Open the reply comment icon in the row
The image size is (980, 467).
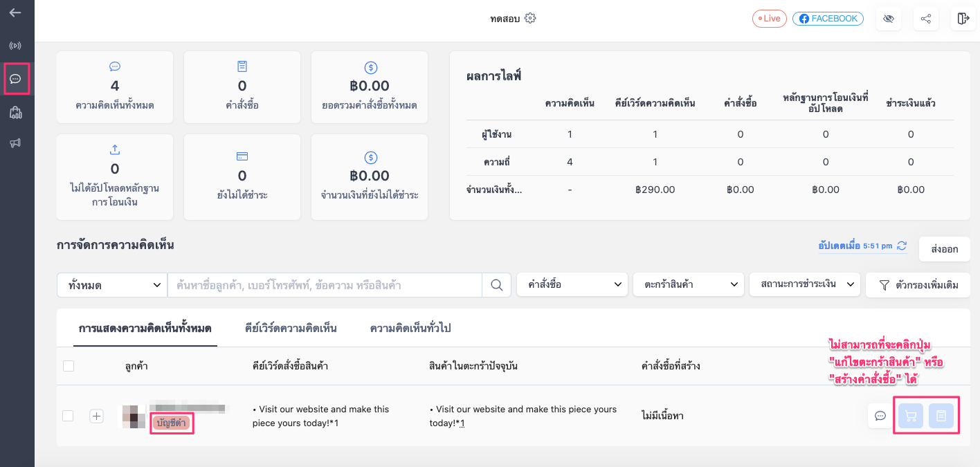(x=880, y=416)
